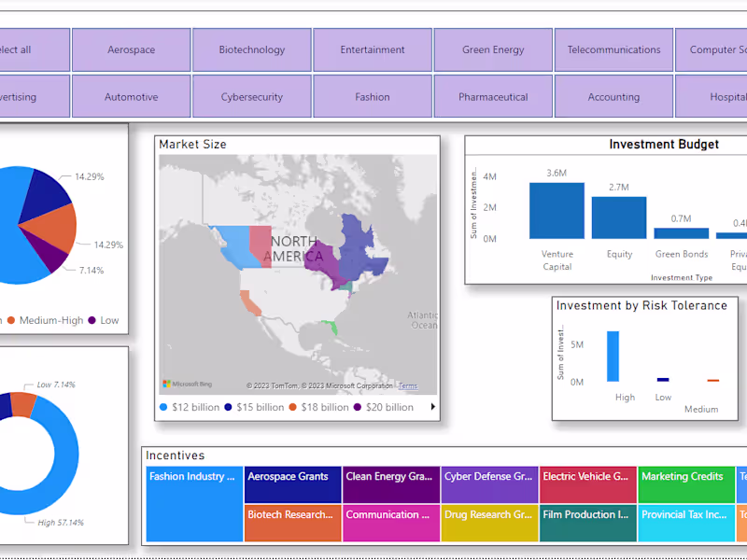
Task: Select the Equity bar showing 2.7M
Action: (619, 217)
